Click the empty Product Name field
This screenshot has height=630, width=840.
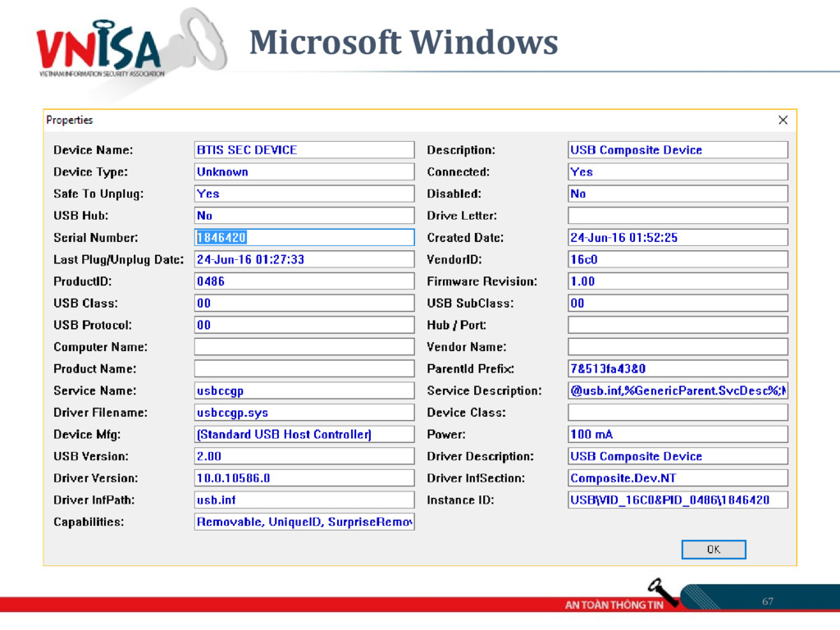click(304, 368)
